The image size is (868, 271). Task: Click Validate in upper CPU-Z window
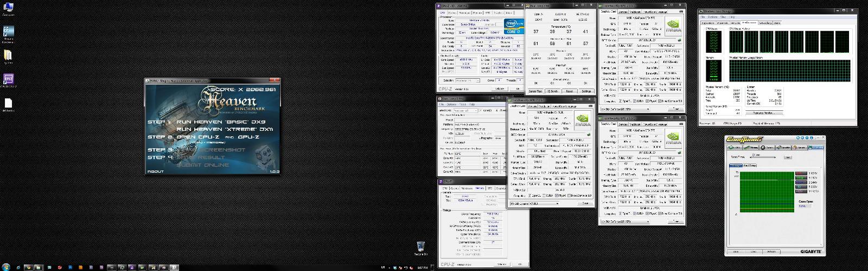(x=500, y=89)
